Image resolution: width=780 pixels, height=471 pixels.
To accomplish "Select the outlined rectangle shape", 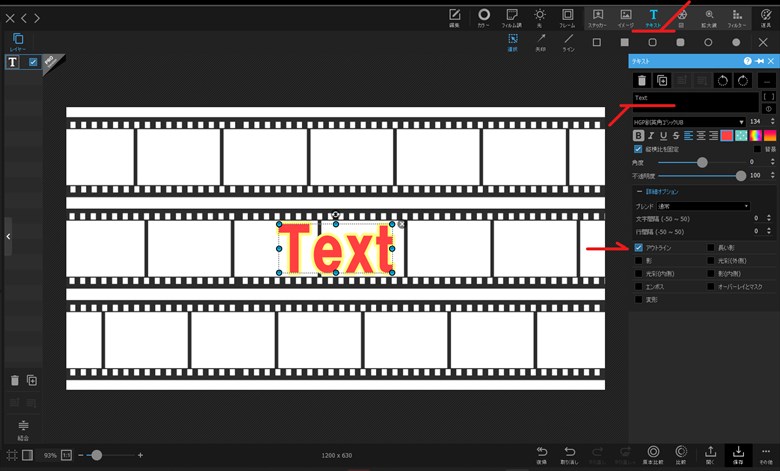I will coord(596,42).
